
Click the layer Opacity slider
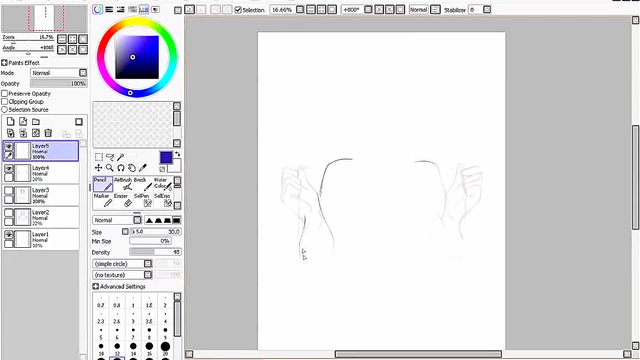click(59, 84)
